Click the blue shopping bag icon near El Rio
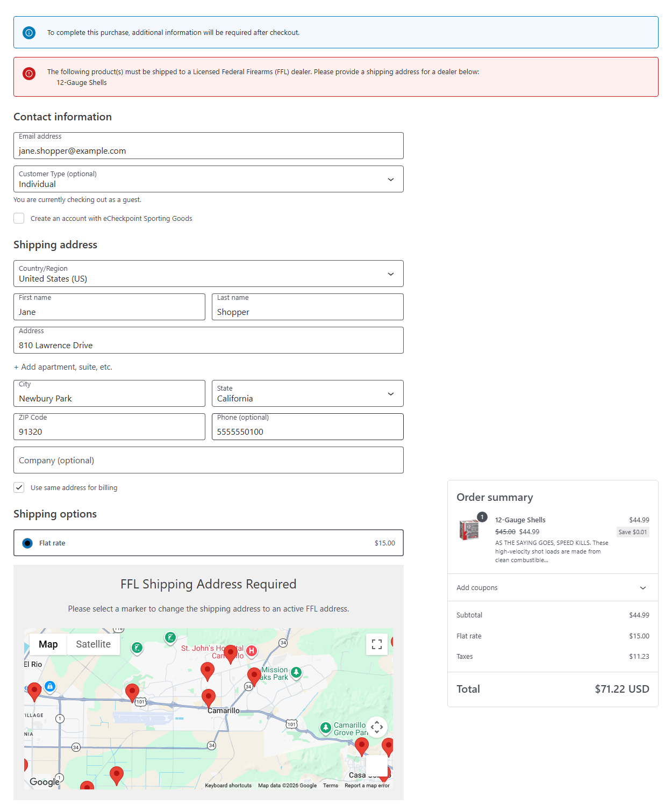This screenshot has width=672, height=805. 50,686
